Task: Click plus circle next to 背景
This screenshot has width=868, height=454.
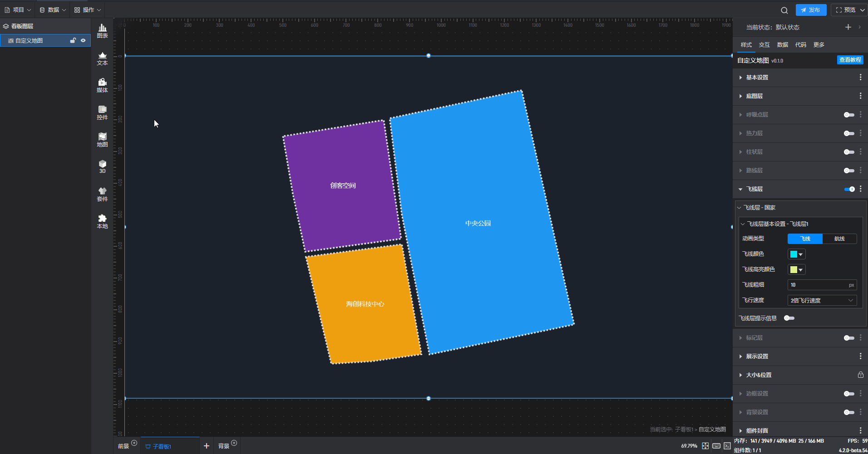Action: tap(234, 443)
